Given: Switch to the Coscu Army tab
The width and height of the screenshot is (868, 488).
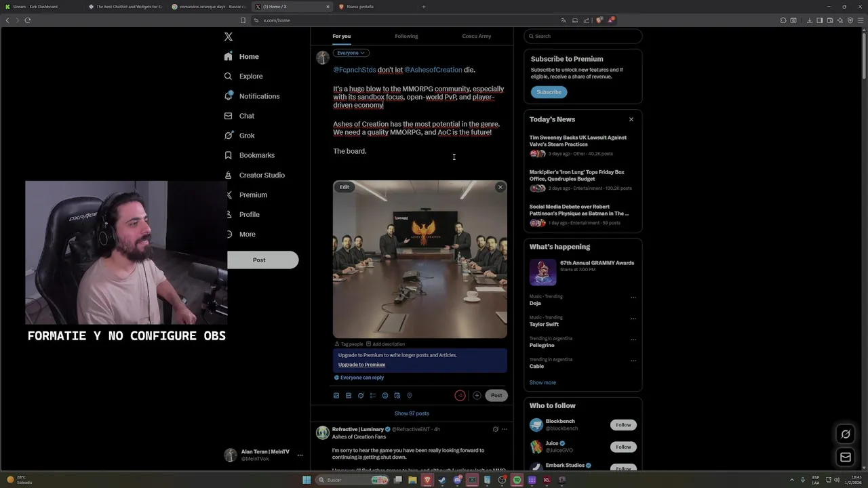Looking at the screenshot, I should coord(477,36).
